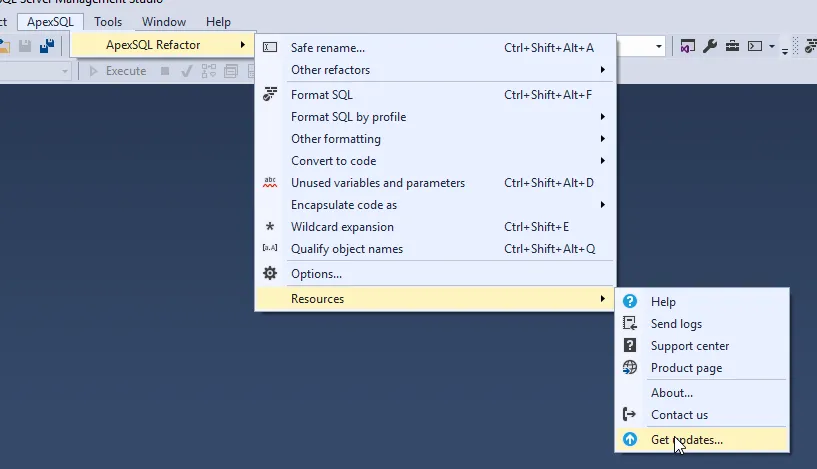This screenshot has height=469, width=817.
Task: Open Help from Resources submenu
Action: (702, 302)
